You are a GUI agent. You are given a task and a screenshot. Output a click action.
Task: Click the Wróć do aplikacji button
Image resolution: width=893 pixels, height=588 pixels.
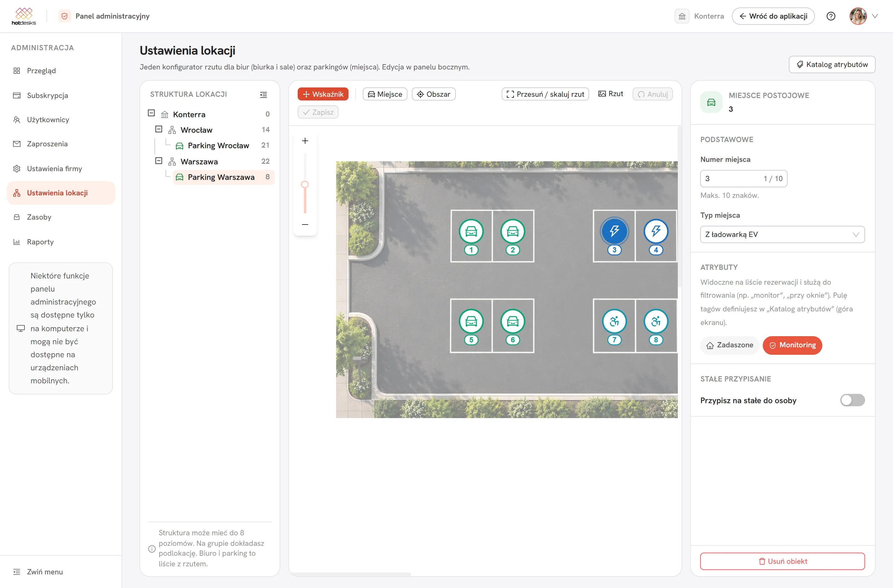click(x=773, y=16)
